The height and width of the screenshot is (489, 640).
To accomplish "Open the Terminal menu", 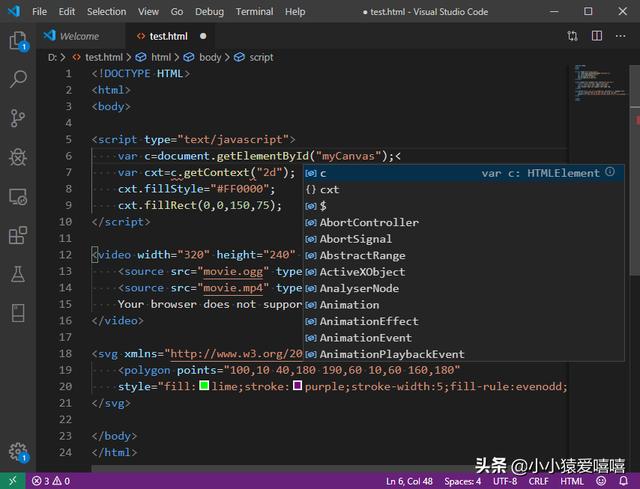I will pos(255,11).
